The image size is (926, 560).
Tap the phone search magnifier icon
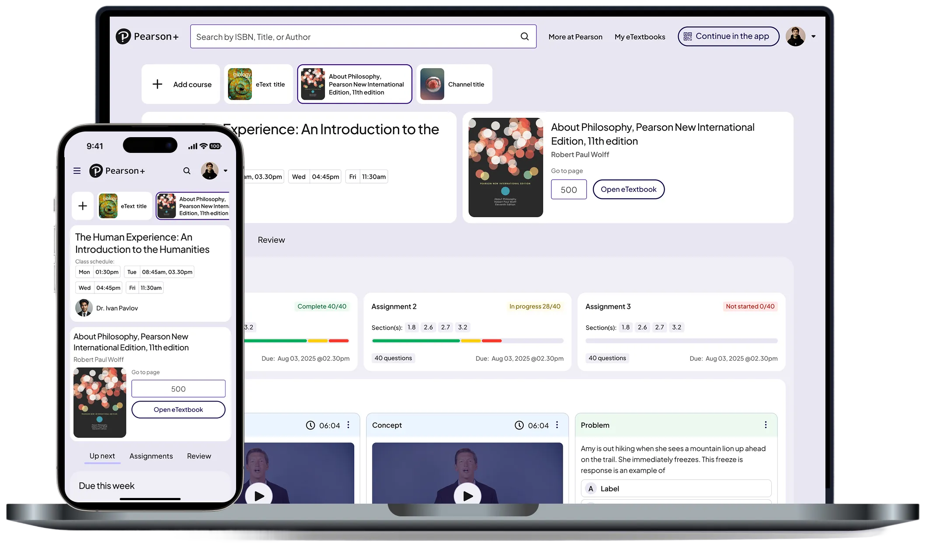[187, 171]
